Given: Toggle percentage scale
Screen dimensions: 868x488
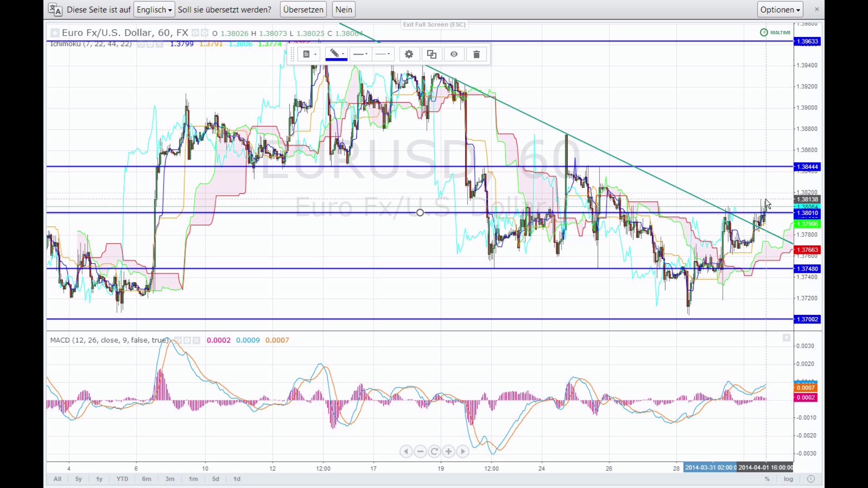Looking at the screenshot, I should click(x=767, y=479).
